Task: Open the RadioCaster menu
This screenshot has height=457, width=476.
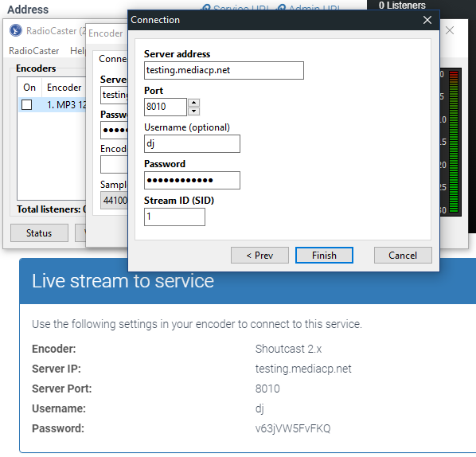Action: pos(33,51)
